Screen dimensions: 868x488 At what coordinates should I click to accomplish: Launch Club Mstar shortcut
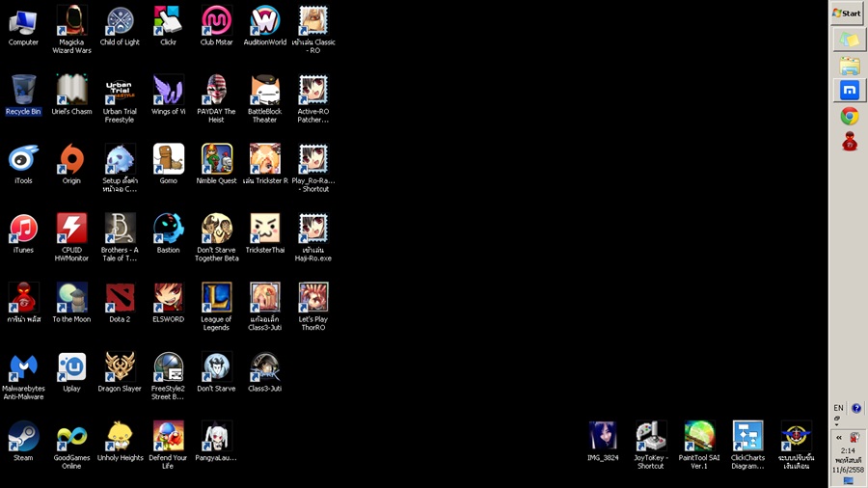point(216,25)
